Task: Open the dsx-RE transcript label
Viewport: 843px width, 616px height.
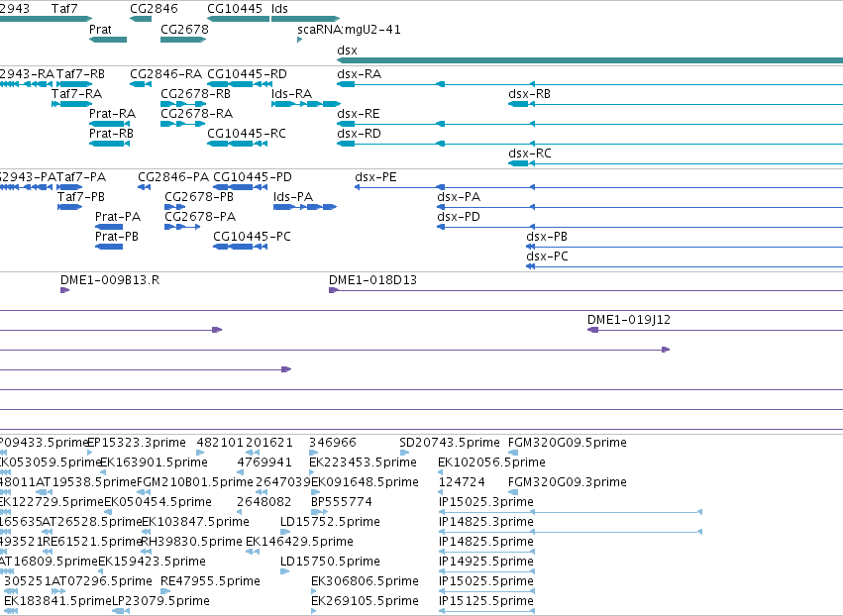Action: [359, 114]
